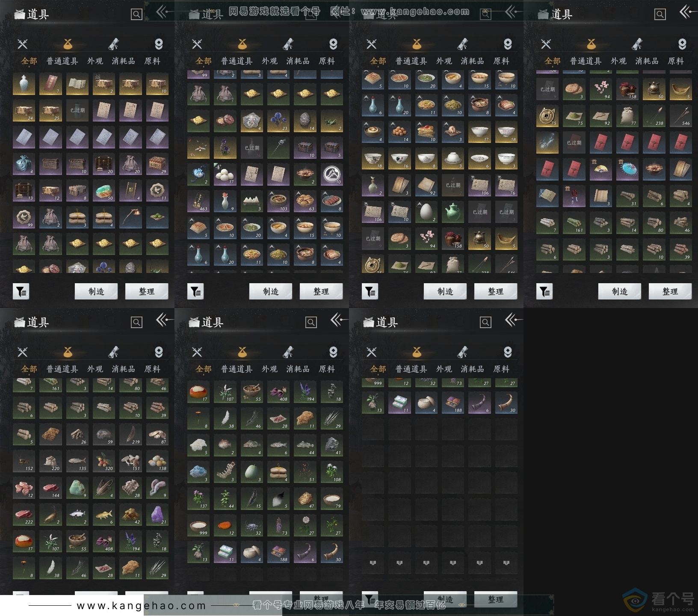Open filter options in top-right panel
Screen dimensions: 698x616
pos(544,291)
